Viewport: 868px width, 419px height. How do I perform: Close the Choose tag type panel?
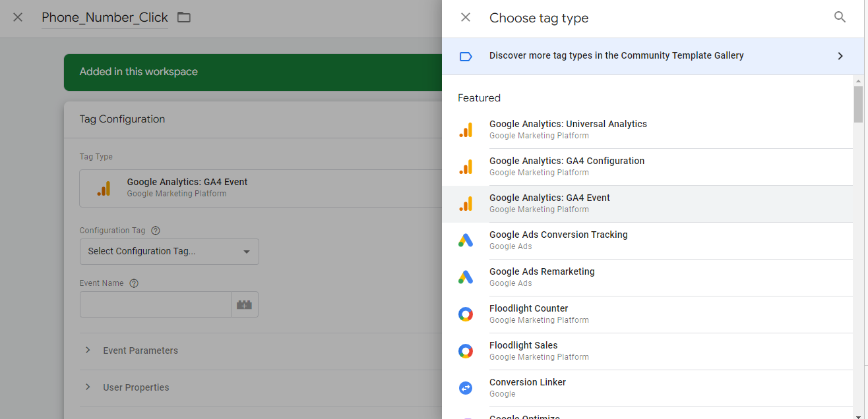click(x=466, y=18)
